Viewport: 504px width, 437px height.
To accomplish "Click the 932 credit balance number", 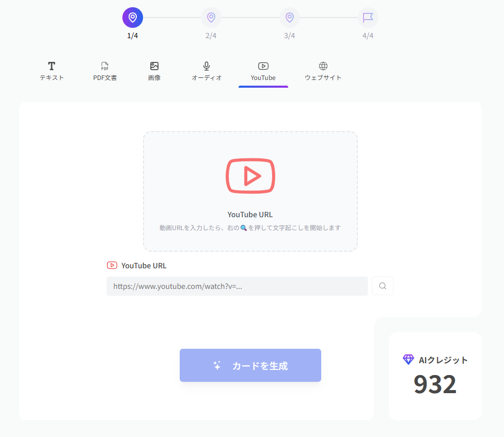I will (x=435, y=384).
